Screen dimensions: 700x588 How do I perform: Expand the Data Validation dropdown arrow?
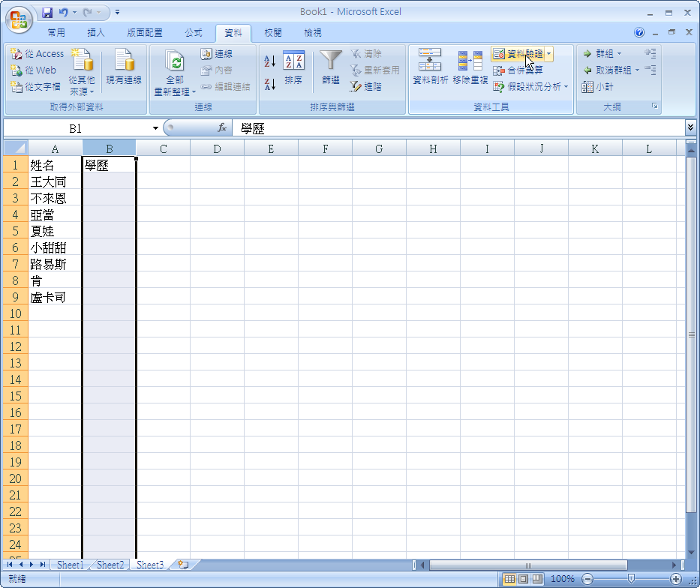tap(548, 54)
